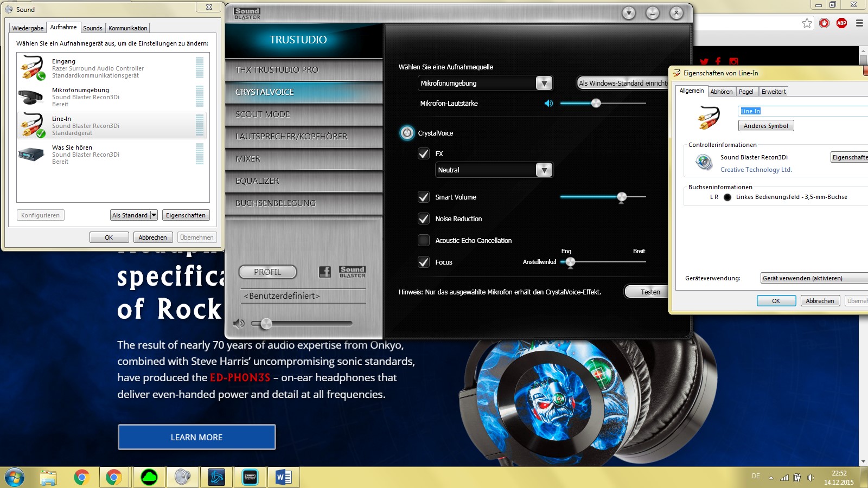Image resolution: width=868 pixels, height=488 pixels.
Task: Click the Sound Blaster logo beside Profil
Action: [352, 272]
